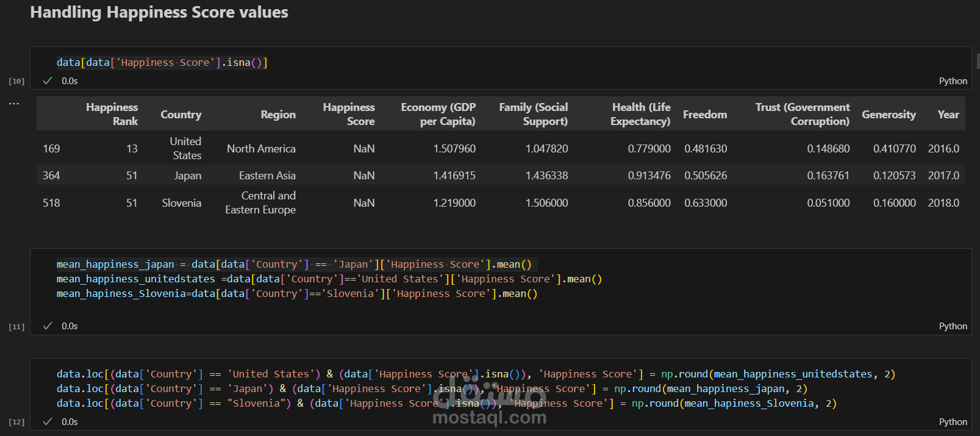The width and height of the screenshot is (980, 436).
Task: Click the Generosity column header
Action: (889, 115)
